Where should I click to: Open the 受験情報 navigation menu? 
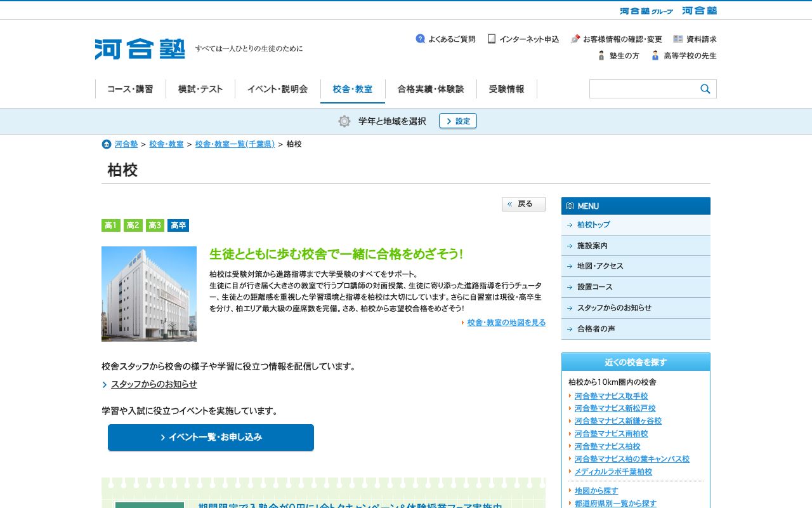tap(507, 89)
